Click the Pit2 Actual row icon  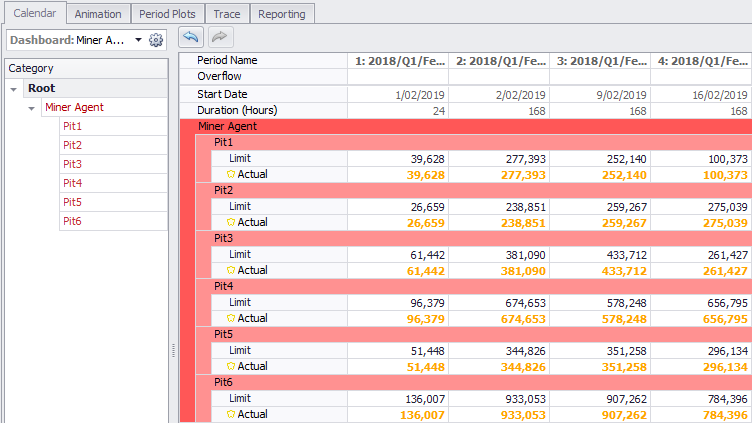[x=231, y=222]
